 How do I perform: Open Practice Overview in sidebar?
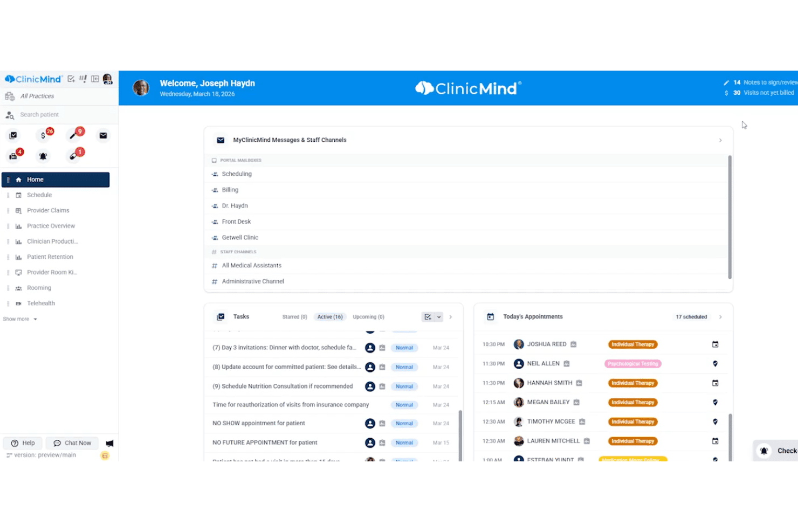[56, 226]
